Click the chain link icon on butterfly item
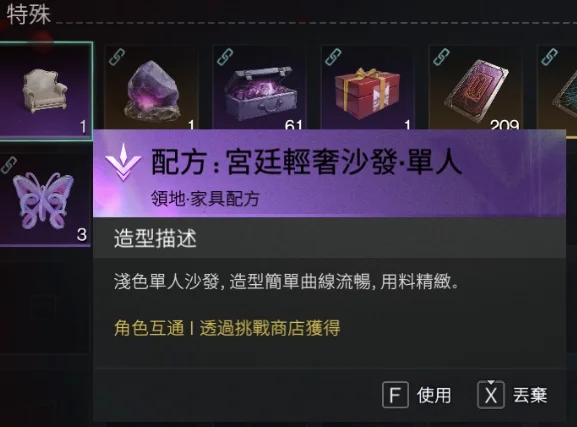Screen dimensions: 577x427 coord(9,165)
